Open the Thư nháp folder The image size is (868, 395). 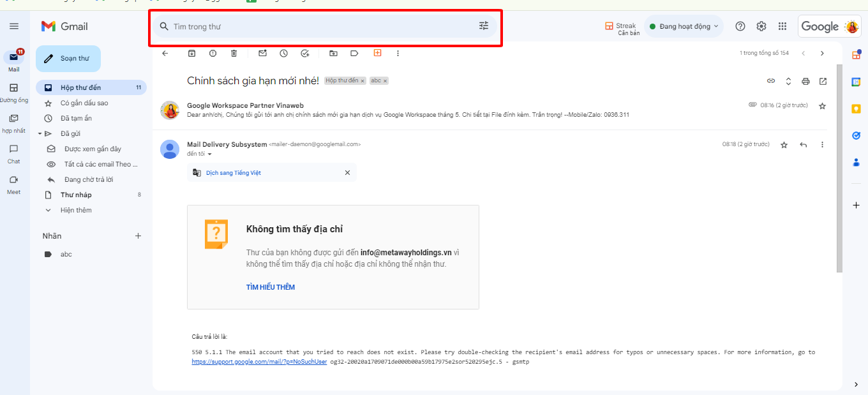click(76, 195)
